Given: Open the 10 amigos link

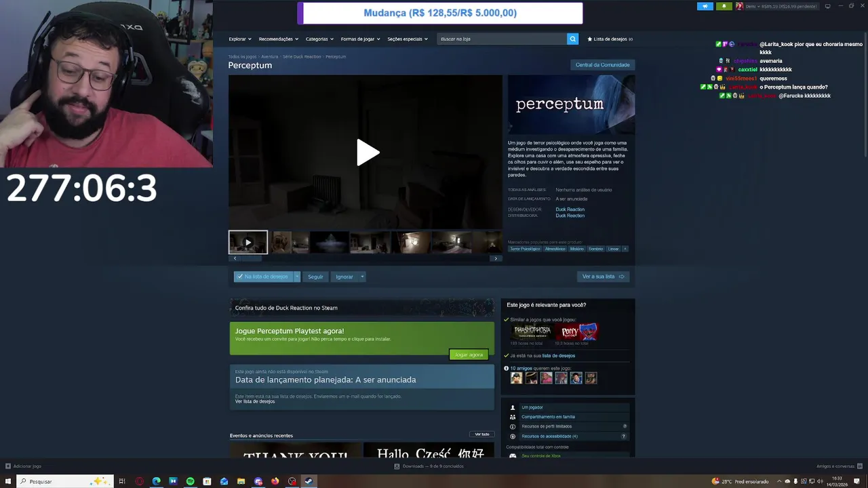Looking at the screenshot, I should [x=521, y=369].
